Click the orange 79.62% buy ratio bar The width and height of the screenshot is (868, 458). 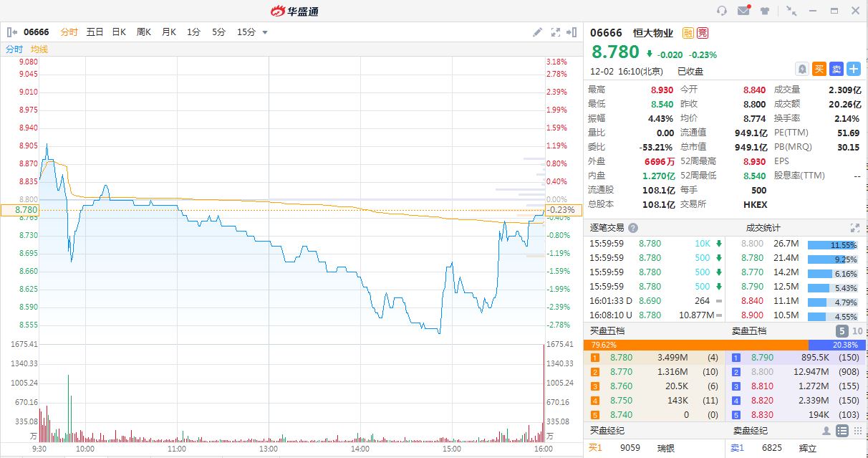tap(696, 345)
